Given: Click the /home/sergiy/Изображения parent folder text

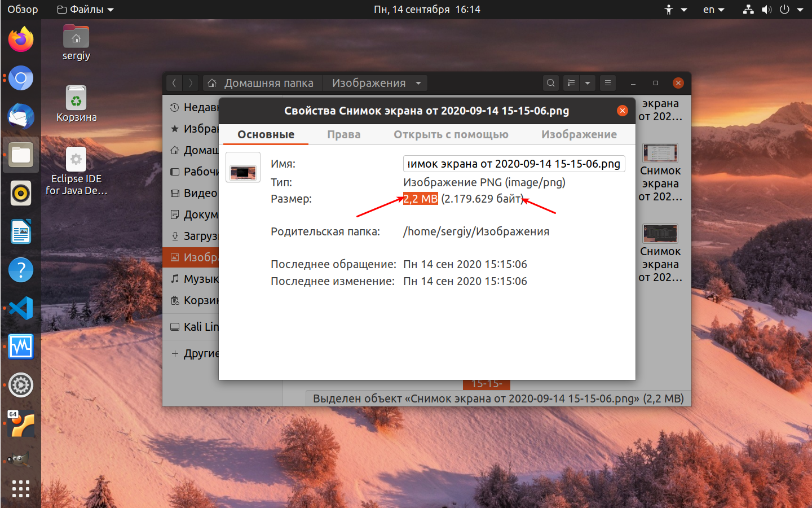Looking at the screenshot, I should (476, 231).
